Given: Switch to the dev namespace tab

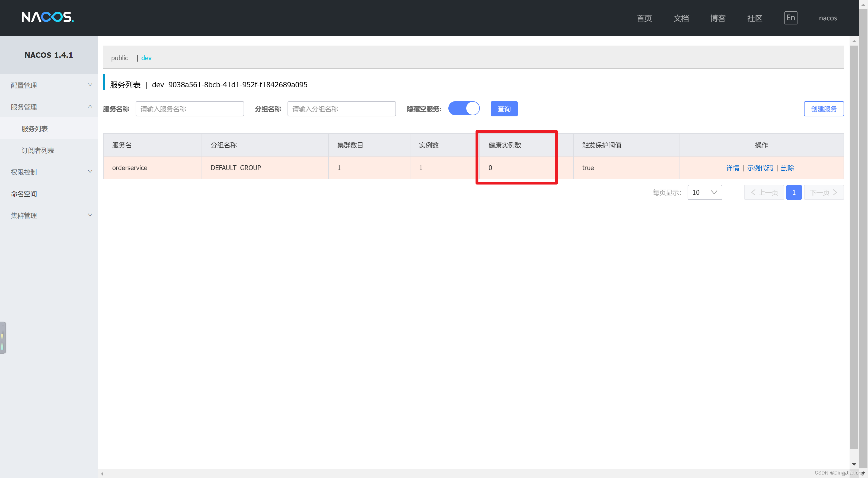Looking at the screenshot, I should 146,58.
